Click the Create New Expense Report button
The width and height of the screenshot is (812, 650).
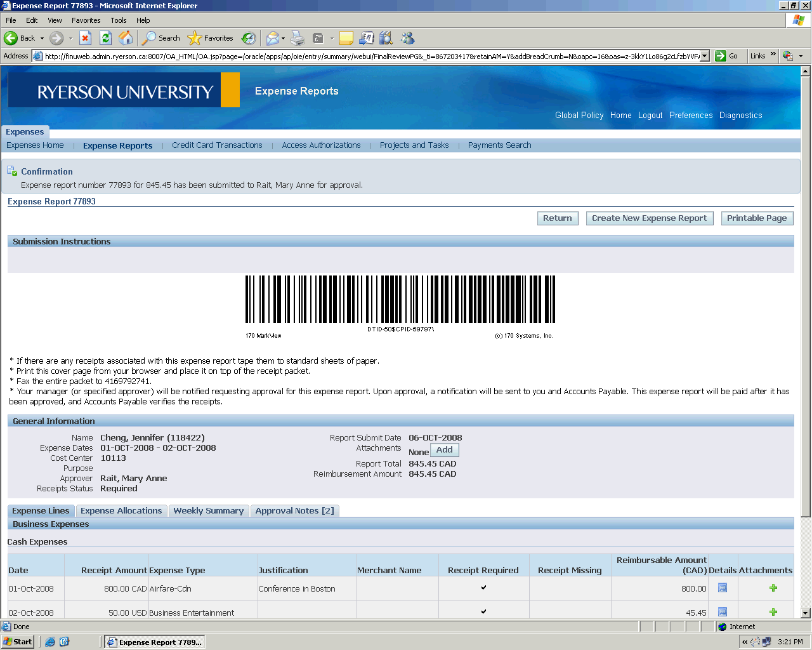tap(649, 218)
